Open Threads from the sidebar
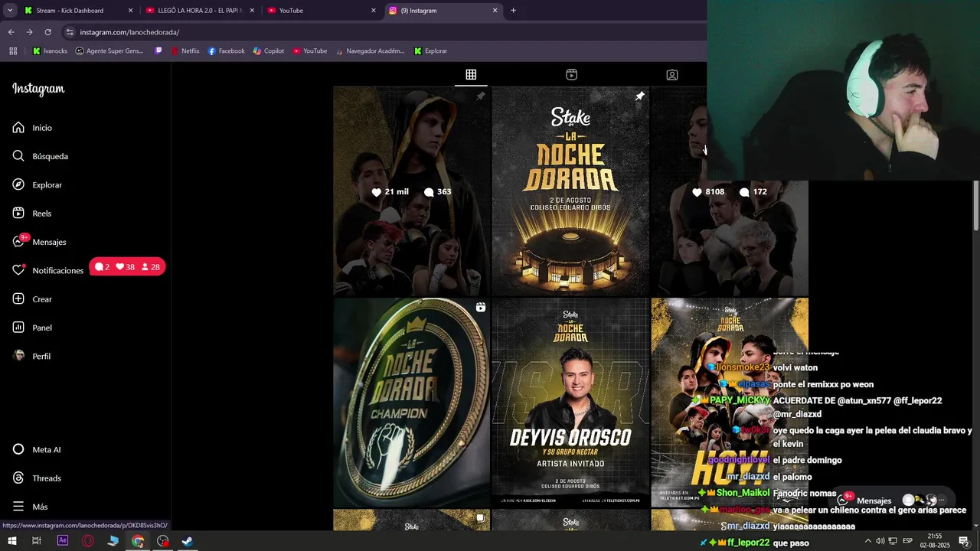Screen dimensions: 980x551 click(36, 478)
